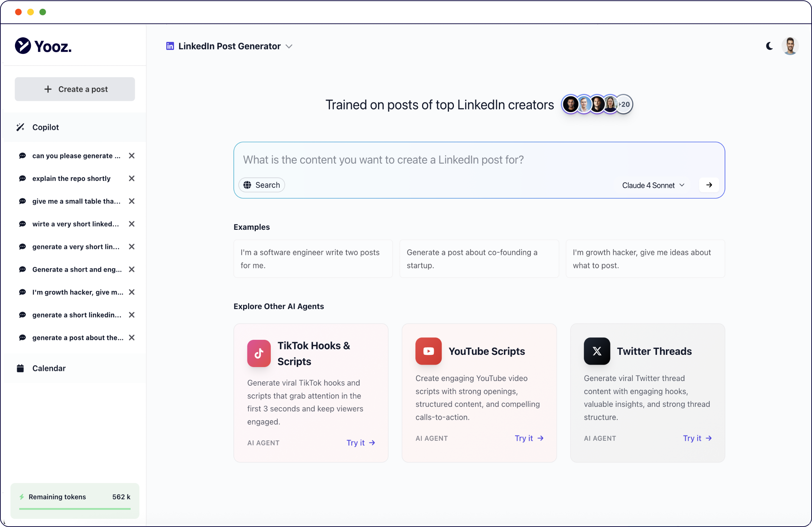Select example 'I'm growth hacker, give me ideas'

click(645, 259)
